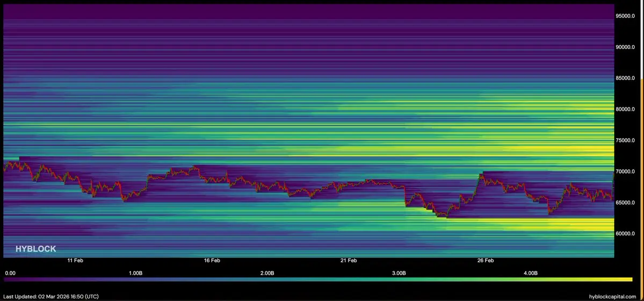Click the purple-to-yellow gradient color bar
The image size is (644, 301).
[319, 279]
